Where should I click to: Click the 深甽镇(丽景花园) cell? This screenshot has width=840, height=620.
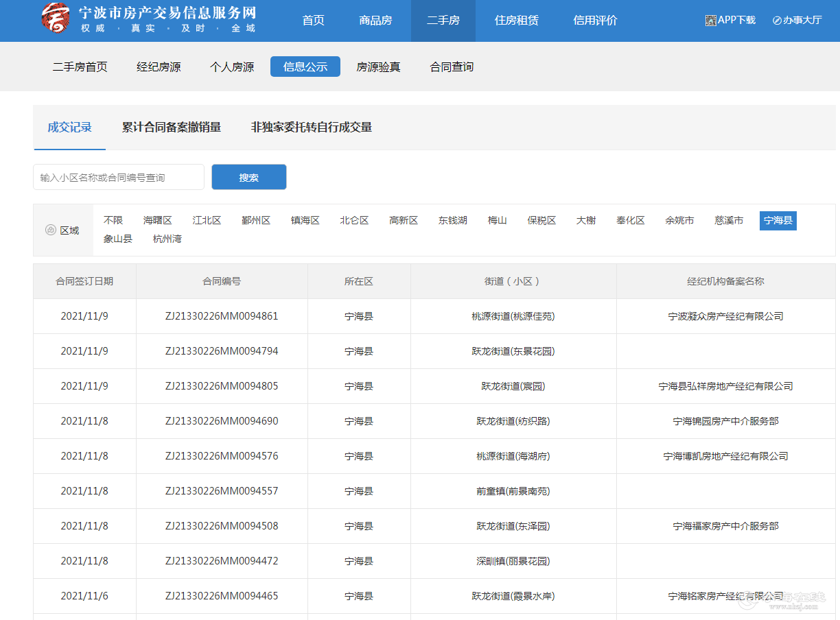point(513,561)
